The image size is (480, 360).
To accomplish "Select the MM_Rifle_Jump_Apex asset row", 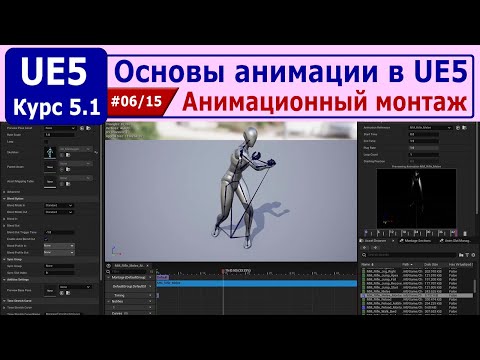I will coord(417,276).
